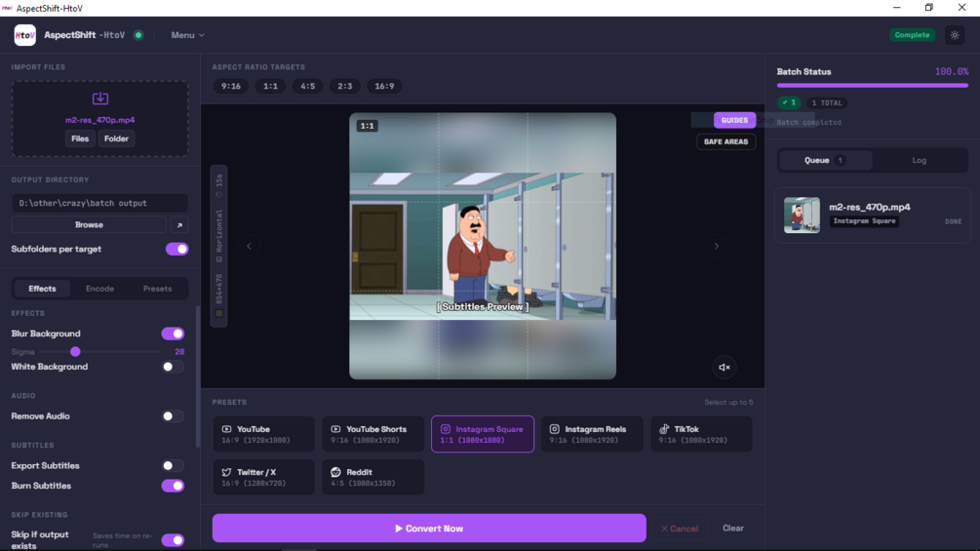Viewport: 980px width, 551px height.
Task: Click the import files download icon
Action: 100,98
